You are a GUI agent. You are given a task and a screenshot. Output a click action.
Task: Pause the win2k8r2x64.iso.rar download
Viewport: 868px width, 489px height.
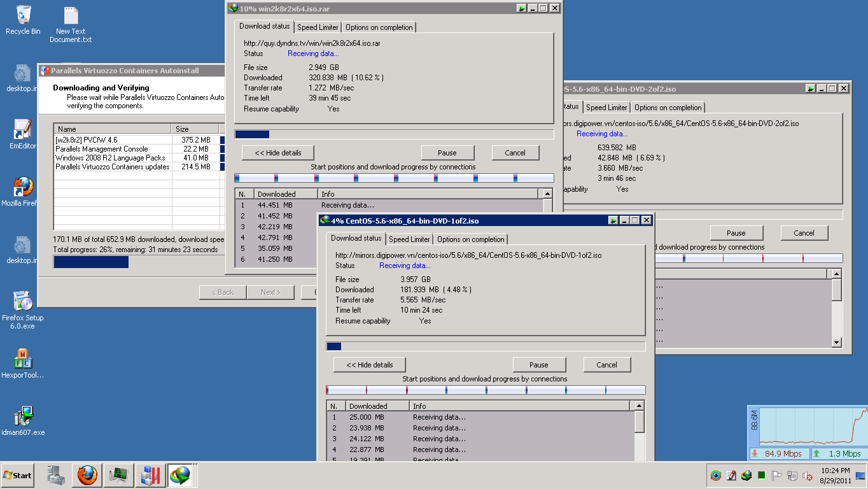click(447, 153)
